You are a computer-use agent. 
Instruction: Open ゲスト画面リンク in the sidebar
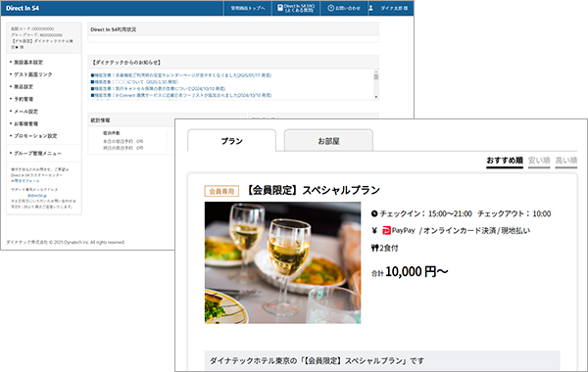(x=33, y=74)
